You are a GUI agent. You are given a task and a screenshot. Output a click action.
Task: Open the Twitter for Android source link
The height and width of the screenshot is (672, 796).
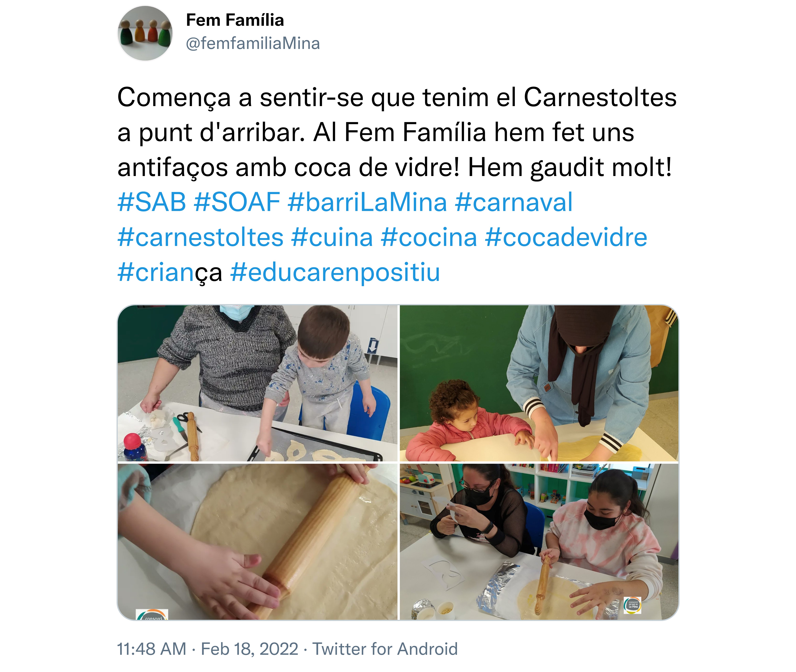[x=385, y=649]
